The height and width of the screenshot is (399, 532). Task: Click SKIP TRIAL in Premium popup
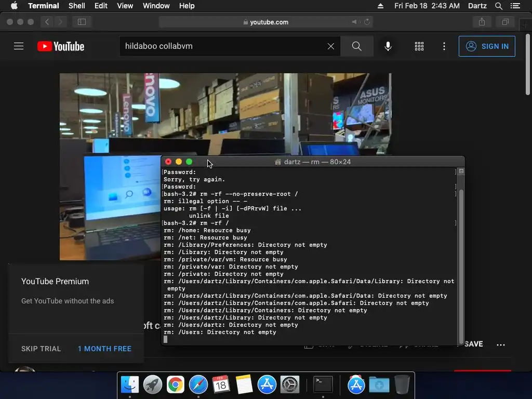(x=41, y=349)
